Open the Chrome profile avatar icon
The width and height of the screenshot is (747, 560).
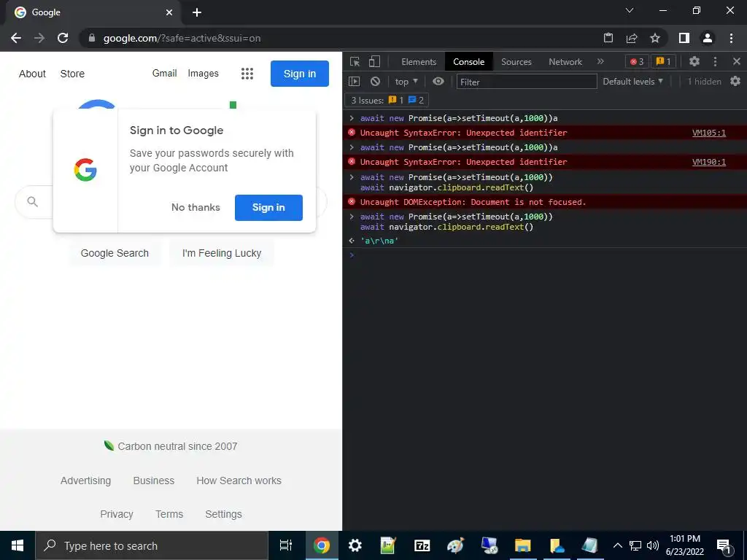pos(708,38)
